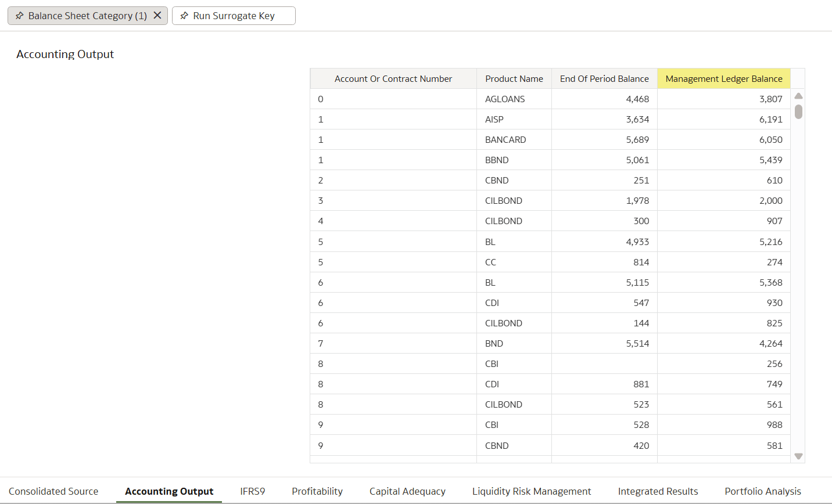This screenshot has width=832, height=504.
Task: Open the Portfolio Analysis tab
Action: point(763,491)
